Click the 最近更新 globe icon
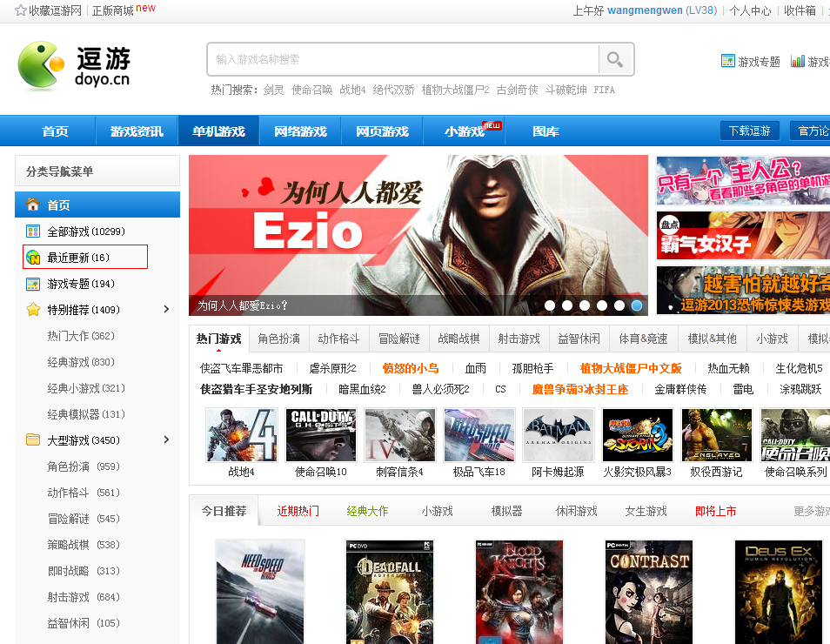Image resolution: width=830 pixels, height=644 pixels. point(33,258)
